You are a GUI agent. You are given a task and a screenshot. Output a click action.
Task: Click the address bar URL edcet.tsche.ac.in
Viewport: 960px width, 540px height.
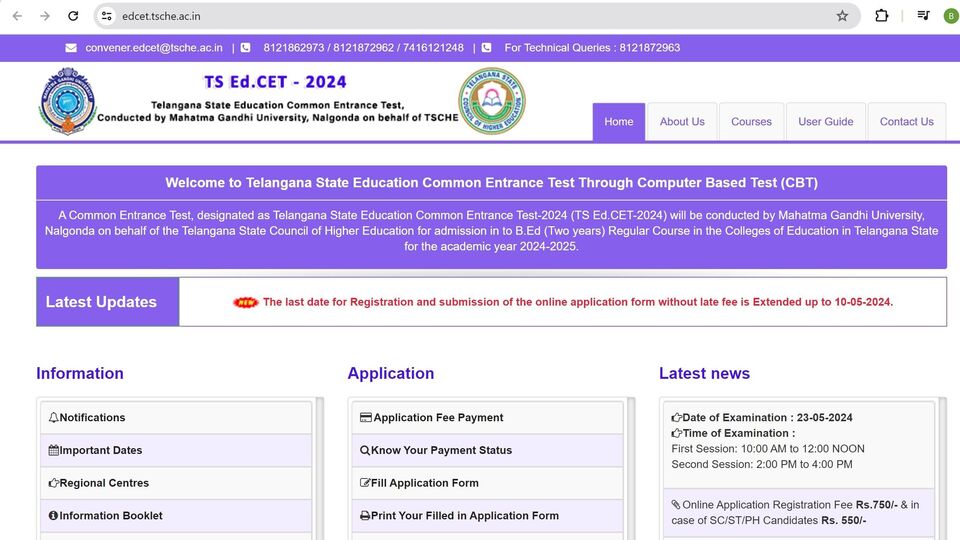(161, 17)
